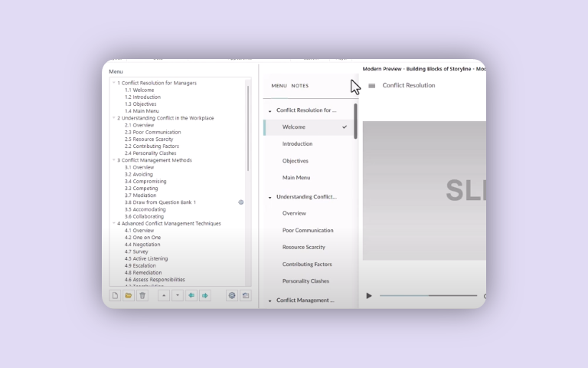Viewport: 588px width, 368px height.
Task: Collapse 'Understanding Conflict...' section in preview menu
Action: tap(269, 197)
